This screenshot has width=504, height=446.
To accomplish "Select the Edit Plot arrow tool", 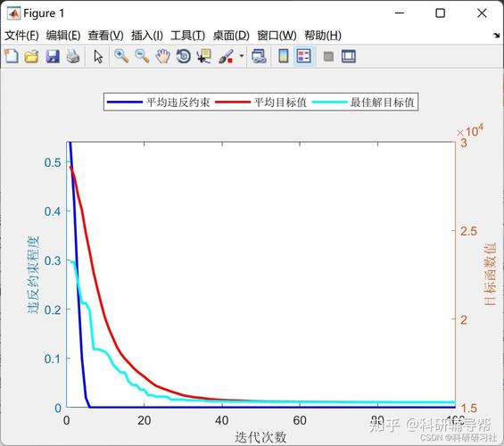I will click(98, 56).
